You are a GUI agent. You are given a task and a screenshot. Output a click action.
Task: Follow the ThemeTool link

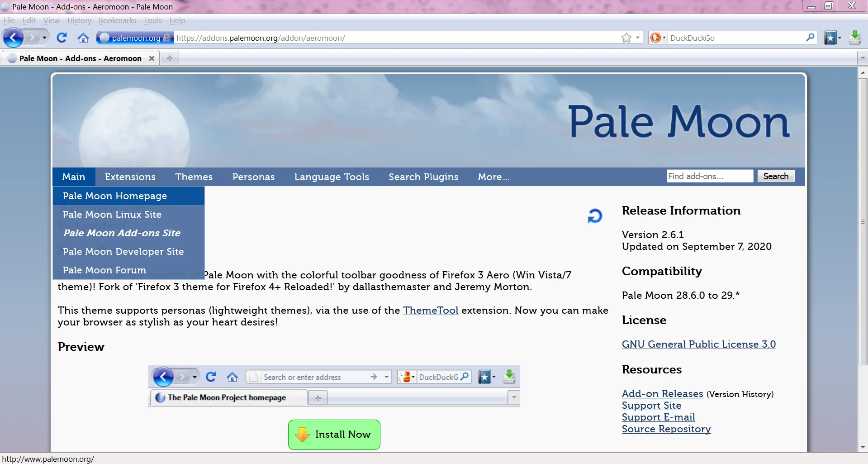tap(431, 311)
